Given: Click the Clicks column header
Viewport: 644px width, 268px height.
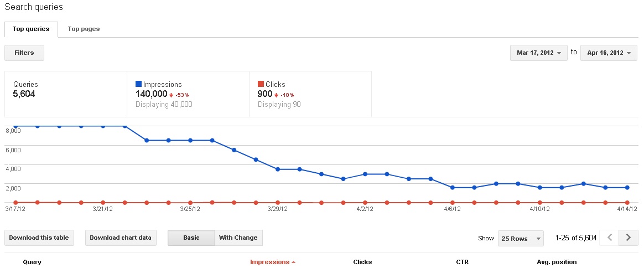Looking at the screenshot, I should point(362,262).
